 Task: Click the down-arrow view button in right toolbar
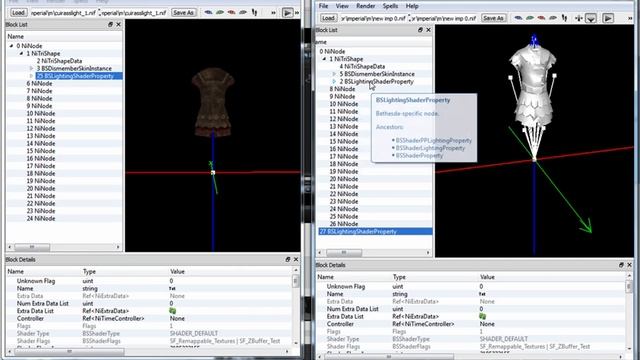(591, 18)
